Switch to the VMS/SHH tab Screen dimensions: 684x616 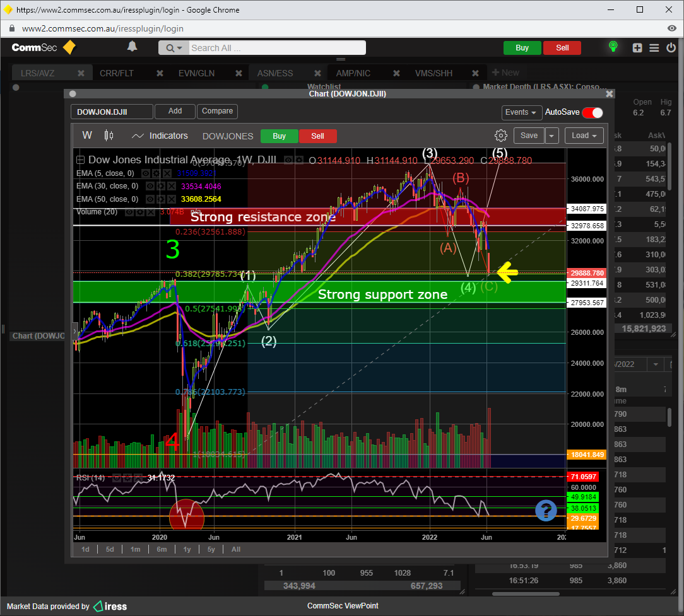[433, 73]
